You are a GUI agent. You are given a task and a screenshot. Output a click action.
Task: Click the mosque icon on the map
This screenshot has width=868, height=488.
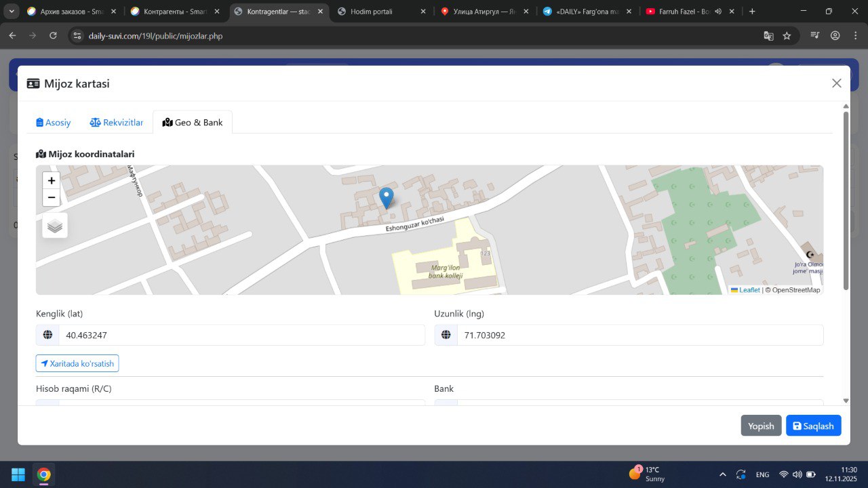click(x=809, y=254)
